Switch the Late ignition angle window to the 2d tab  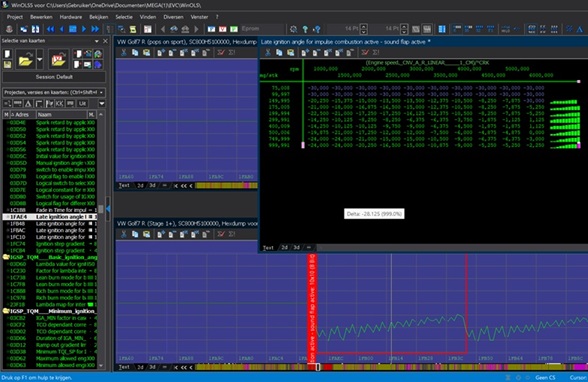pos(285,247)
